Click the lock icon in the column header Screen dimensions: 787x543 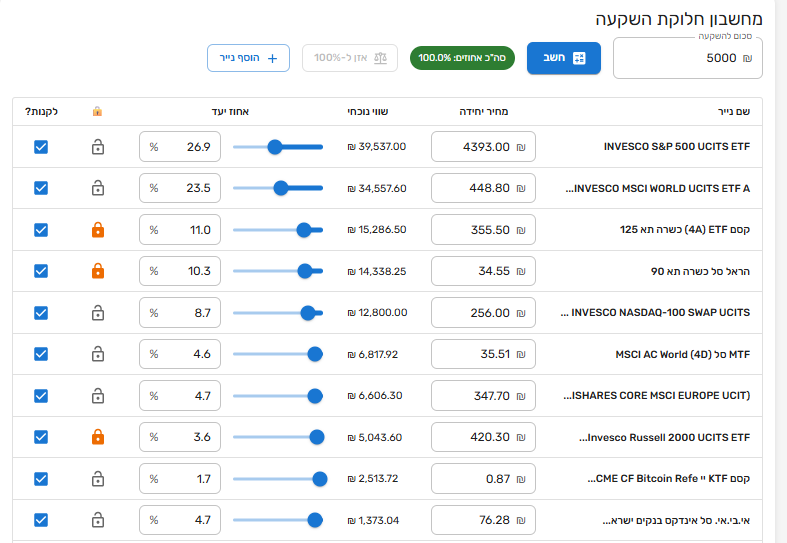click(97, 112)
